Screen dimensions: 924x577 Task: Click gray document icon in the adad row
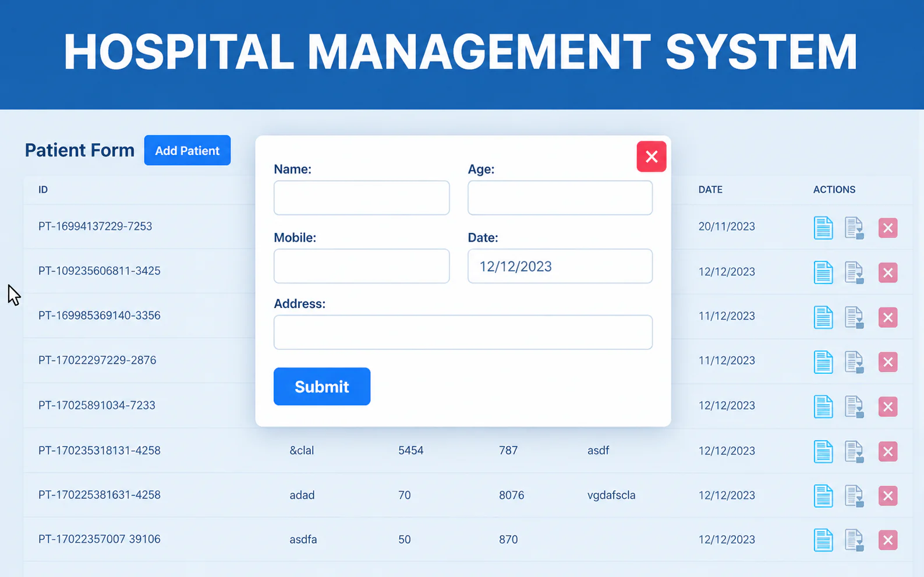coord(854,496)
